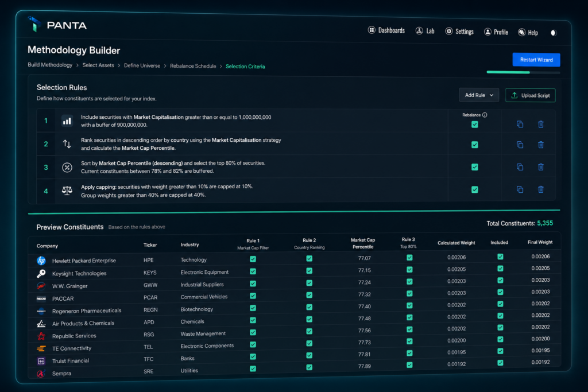Toggle the dark mode theme icon

(553, 33)
